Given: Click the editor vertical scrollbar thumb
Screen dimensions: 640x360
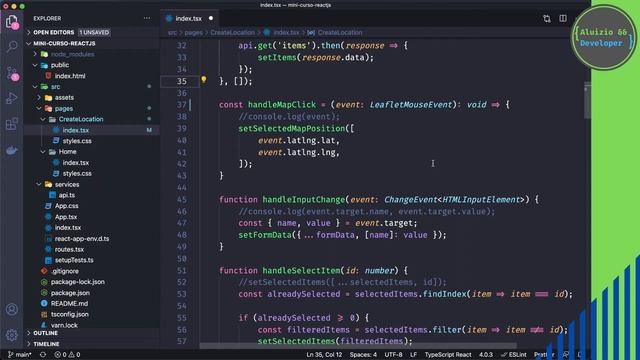Looking at the screenshot, I should click(587, 100).
